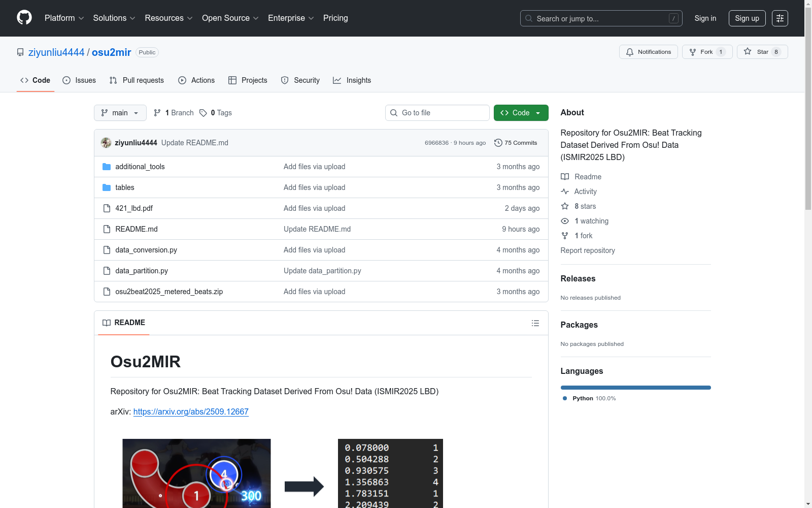Open osu2beat2025_metered_beats.zip file

tap(169, 292)
